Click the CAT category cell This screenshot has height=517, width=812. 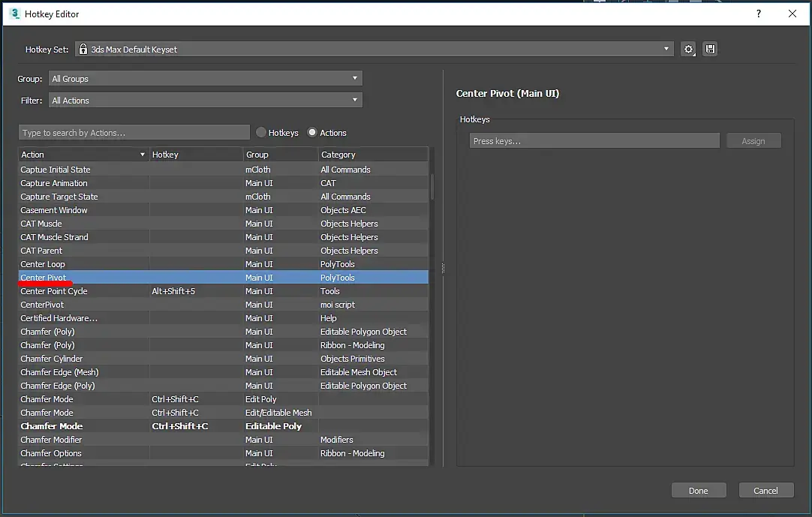(373, 183)
